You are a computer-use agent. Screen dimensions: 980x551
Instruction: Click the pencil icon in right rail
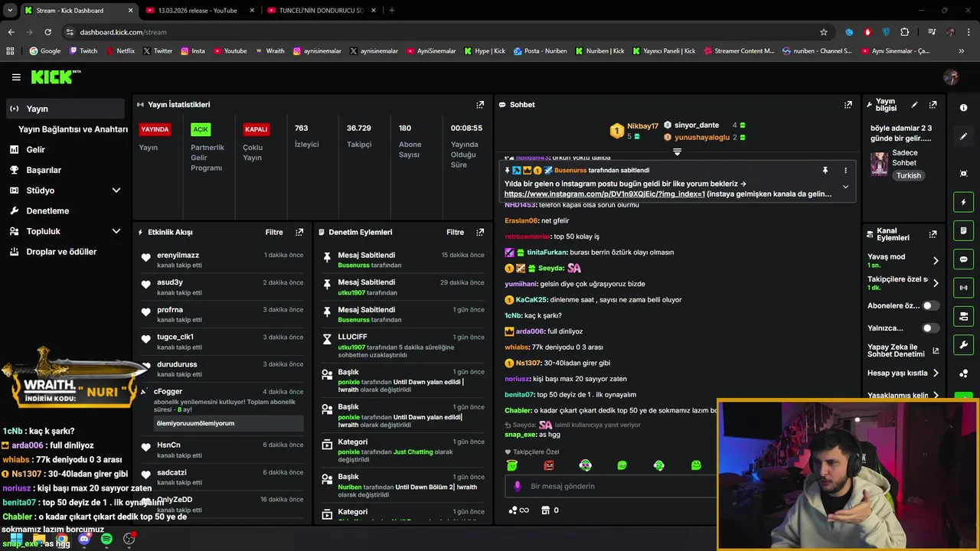click(963, 136)
